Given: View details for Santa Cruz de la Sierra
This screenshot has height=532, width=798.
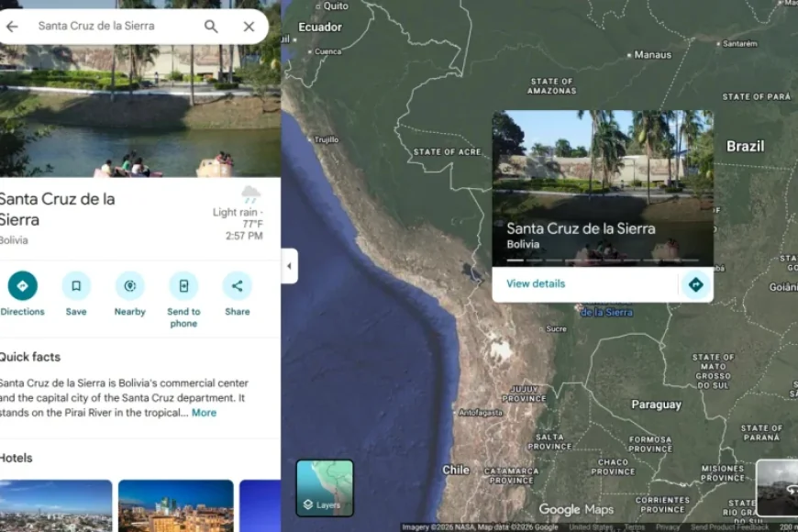Looking at the screenshot, I should click(535, 284).
